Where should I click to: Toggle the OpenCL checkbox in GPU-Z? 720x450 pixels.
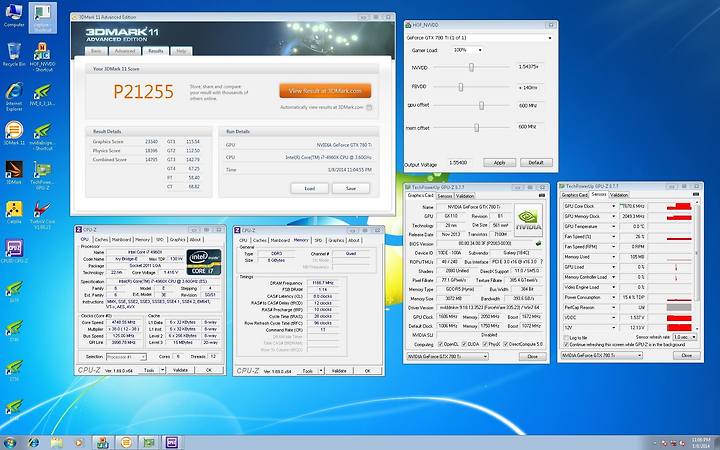[441, 344]
